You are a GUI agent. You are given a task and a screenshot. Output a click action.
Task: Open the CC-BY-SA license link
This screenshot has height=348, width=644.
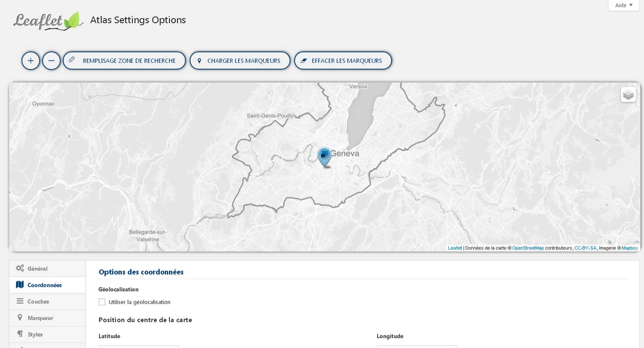click(x=585, y=248)
